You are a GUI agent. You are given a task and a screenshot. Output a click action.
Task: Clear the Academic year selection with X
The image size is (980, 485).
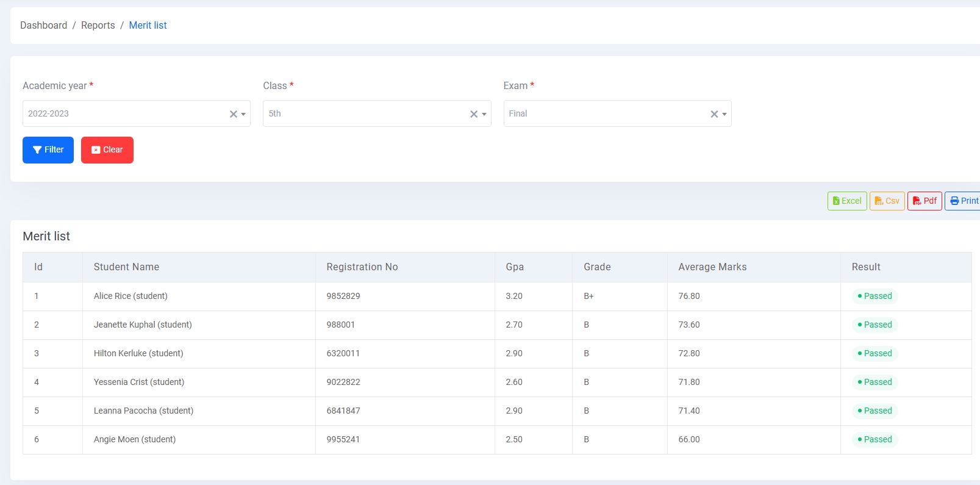coord(233,114)
